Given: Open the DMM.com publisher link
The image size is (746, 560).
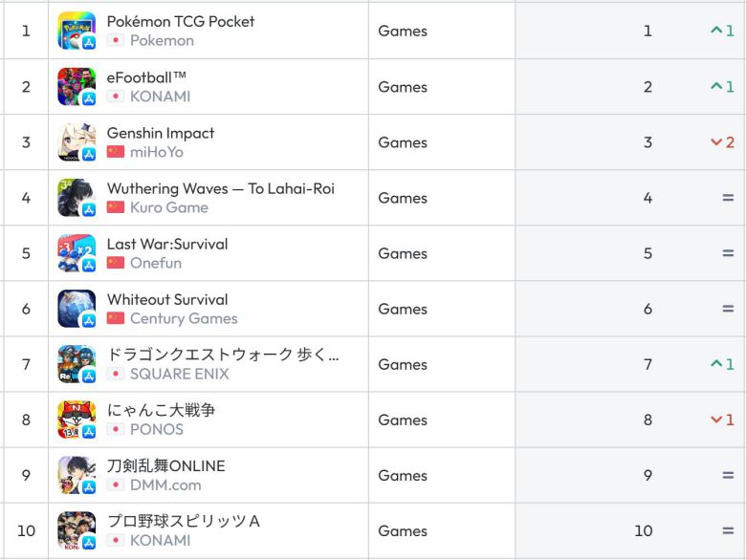Looking at the screenshot, I should click(165, 485).
